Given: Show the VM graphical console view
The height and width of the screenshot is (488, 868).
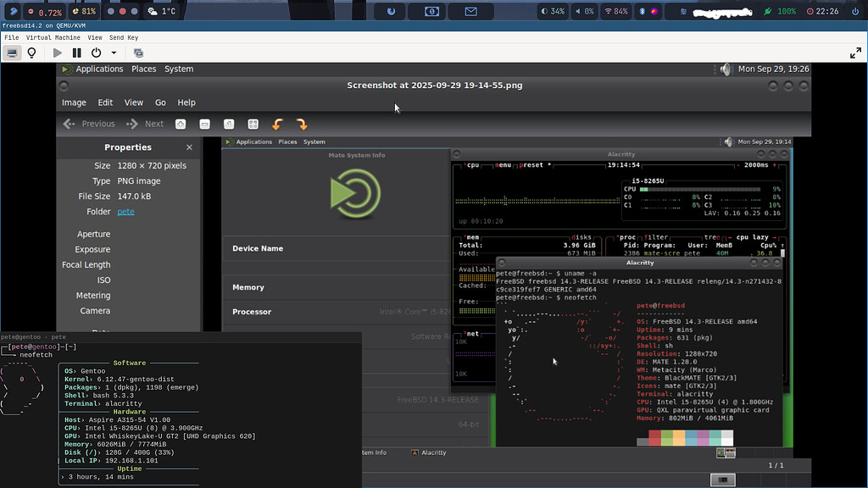Looking at the screenshot, I should 12,53.
